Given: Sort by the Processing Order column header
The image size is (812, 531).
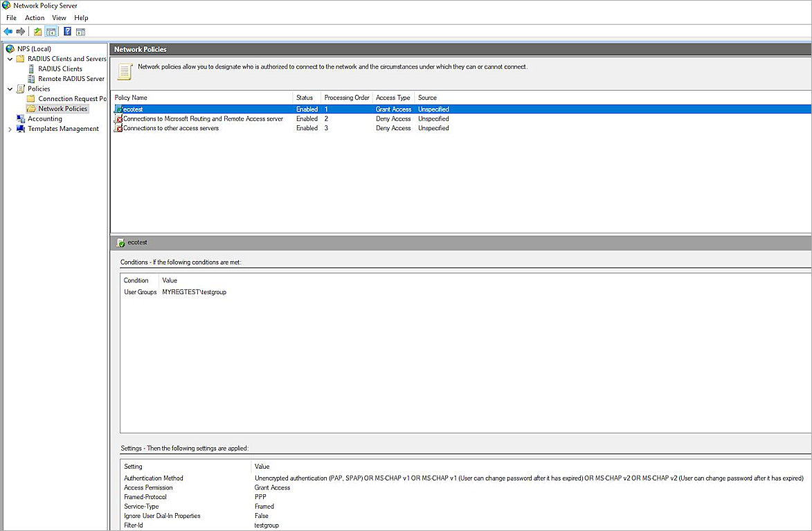Looking at the screenshot, I should [x=346, y=98].
